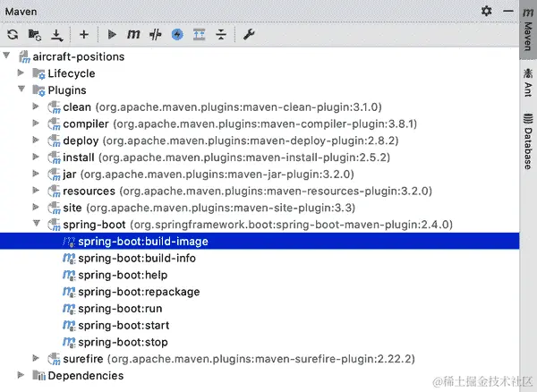Image resolution: width=537 pixels, height=392 pixels.
Task: Click clean plugin icon
Action: pyautogui.click(x=54, y=107)
